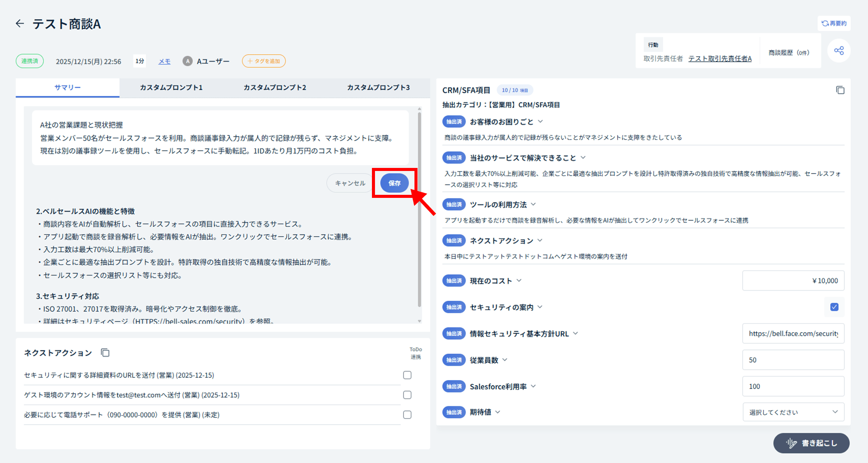Open the 書き起こし transcript button
Screen dimensions: 868x463
point(811,443)
